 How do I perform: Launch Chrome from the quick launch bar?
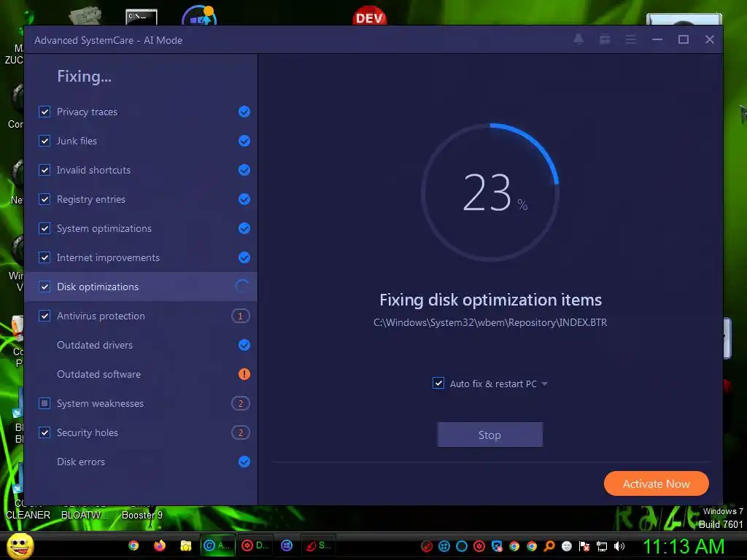pyautogui.click(x=133, y=545)
